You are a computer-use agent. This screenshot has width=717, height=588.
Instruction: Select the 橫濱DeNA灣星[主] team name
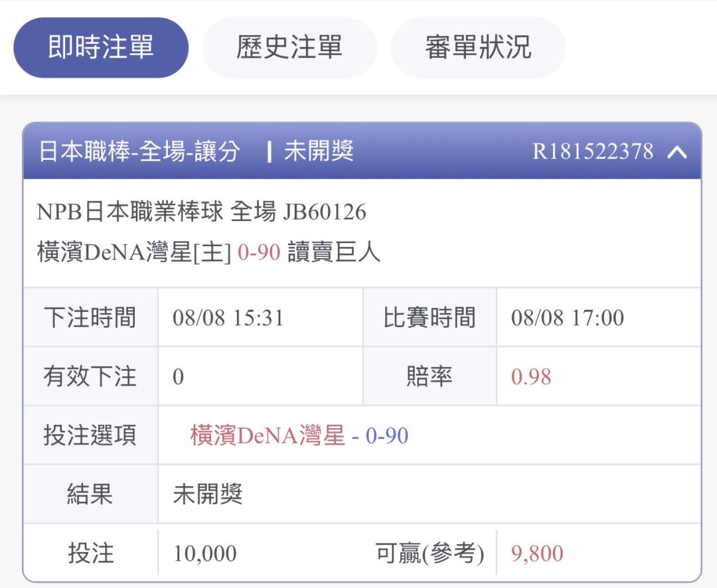(x=134, y=252)
